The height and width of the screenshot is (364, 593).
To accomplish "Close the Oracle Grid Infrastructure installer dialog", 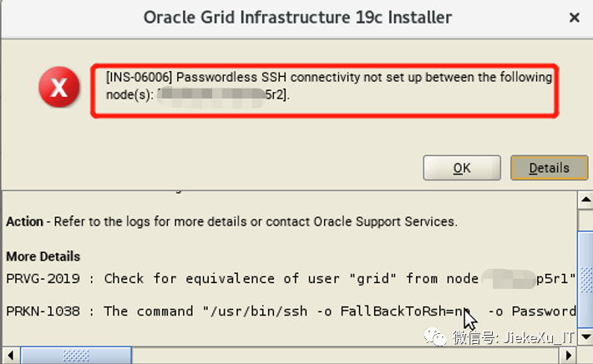I will pos(575,18).
